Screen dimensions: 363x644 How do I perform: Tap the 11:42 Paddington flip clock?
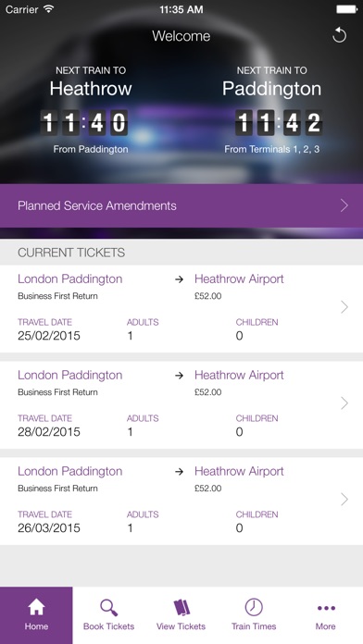pos(279,123)
